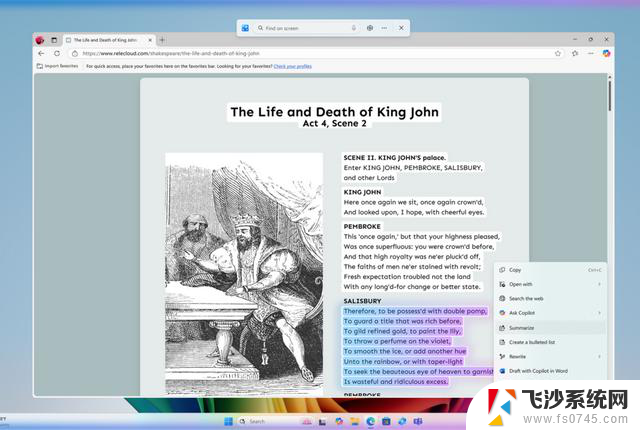The height and width of the screenshot is (430, 640).
Task: Click highlighted line 'Is wasteful and ridiculous excess'
Action: (x=396, y=381)
